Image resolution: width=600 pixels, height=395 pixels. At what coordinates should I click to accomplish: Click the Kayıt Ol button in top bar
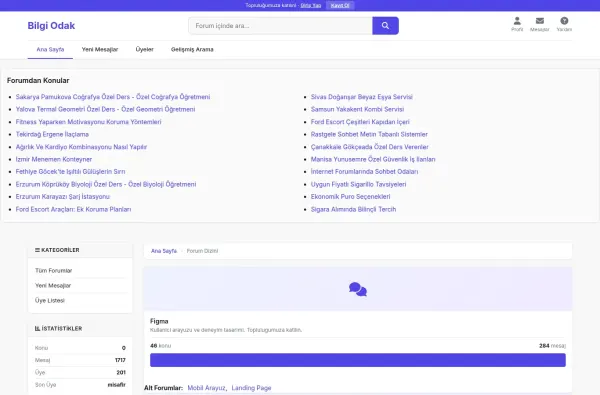click(340, 5)
